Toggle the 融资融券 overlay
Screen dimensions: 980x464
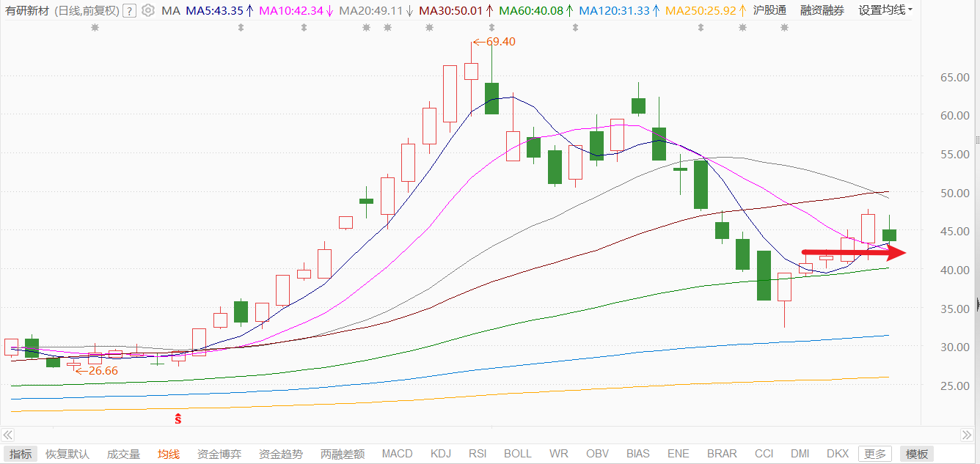pyautogui.click(x=822, y=10)
